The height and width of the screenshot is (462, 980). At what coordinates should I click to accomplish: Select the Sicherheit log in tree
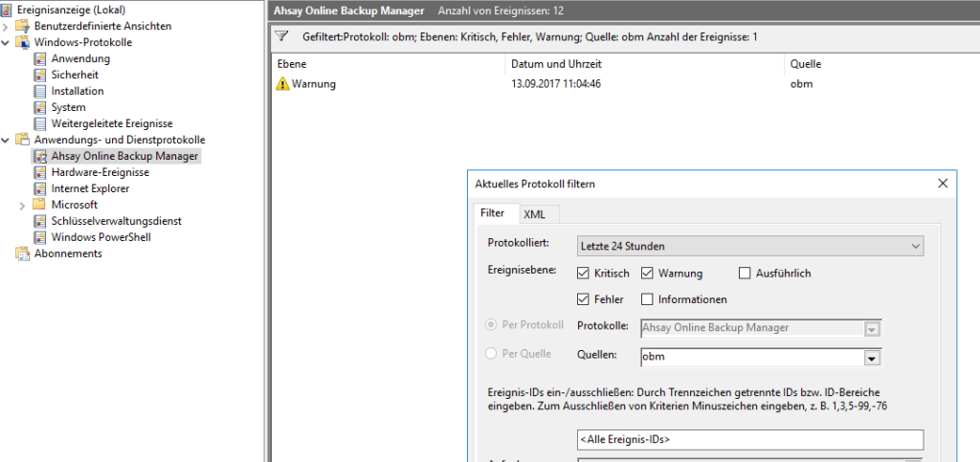click(x=75, y=75)
